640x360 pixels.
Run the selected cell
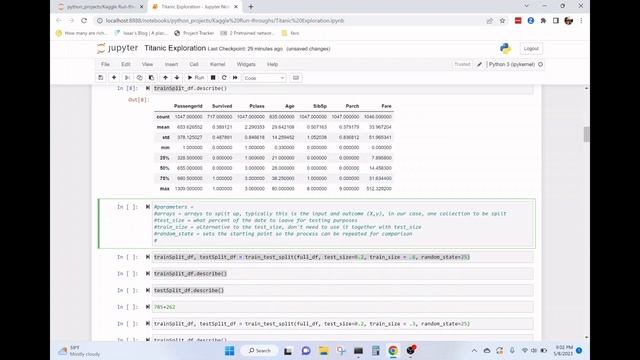(x=196, y=78)
